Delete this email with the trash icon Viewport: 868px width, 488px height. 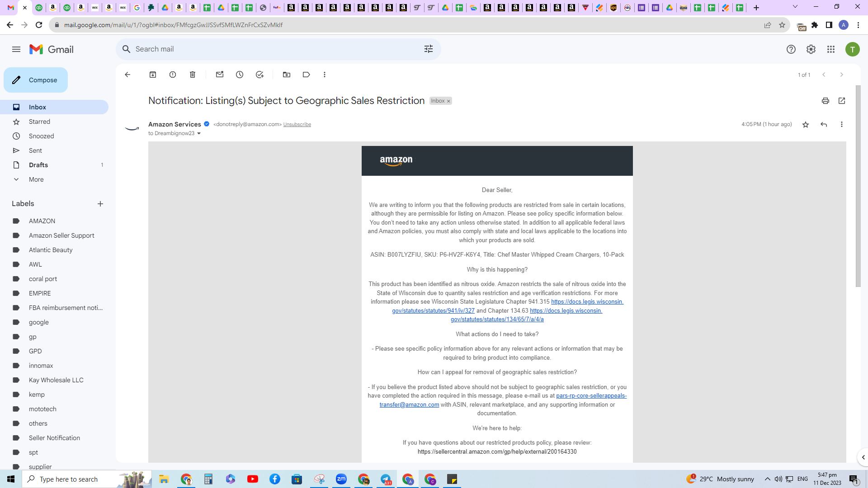point(193,75)
